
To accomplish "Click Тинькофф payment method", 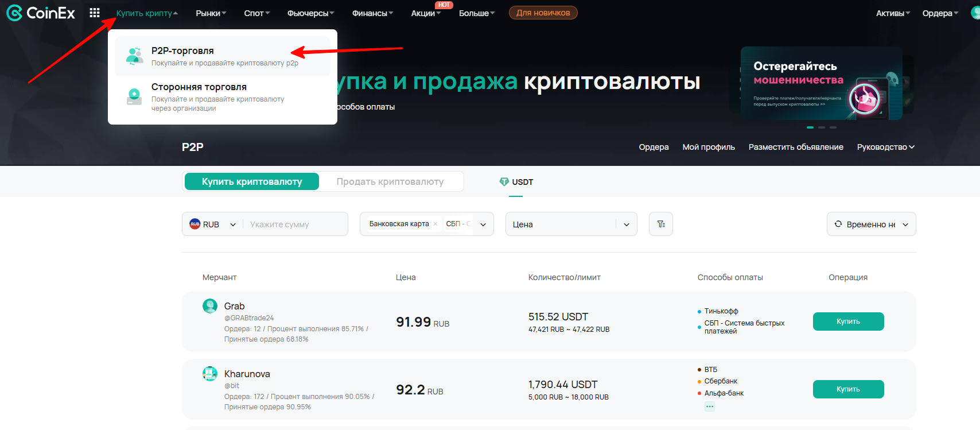I will [x=721, y=311].
